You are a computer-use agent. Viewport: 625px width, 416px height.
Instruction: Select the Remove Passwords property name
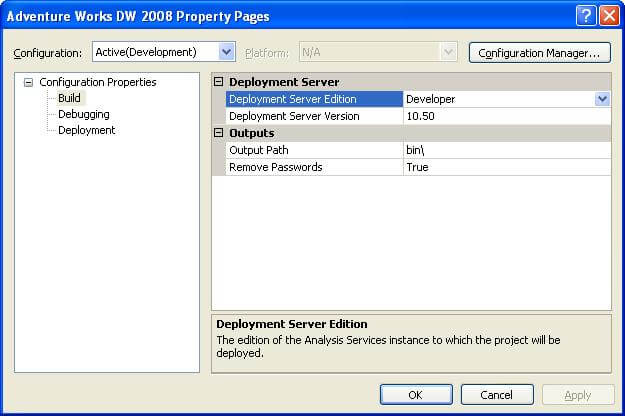coord(314,167)
